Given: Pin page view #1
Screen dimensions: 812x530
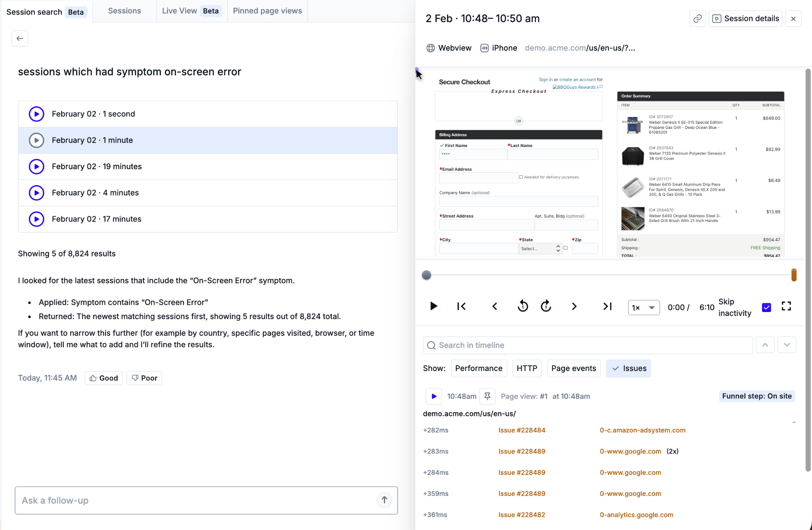Looking at the screenshot, I should tap(487, 396).
